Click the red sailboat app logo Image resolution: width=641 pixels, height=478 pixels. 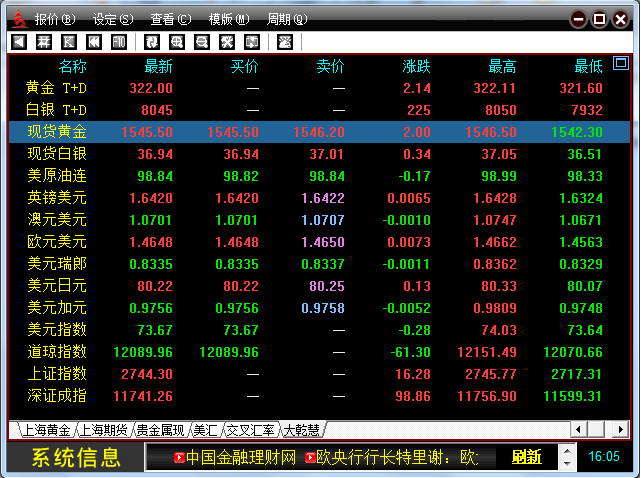click(x=19, y=19)
